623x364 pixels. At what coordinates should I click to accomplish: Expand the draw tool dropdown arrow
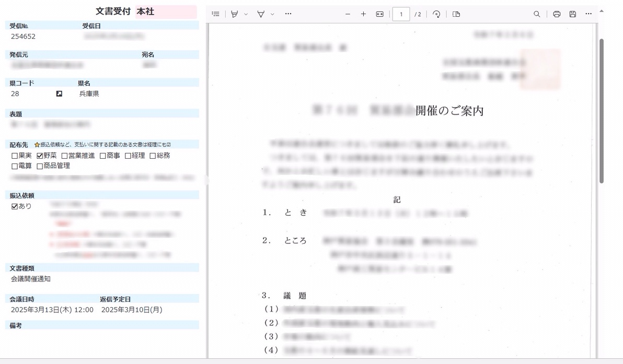tap(272, 14)
